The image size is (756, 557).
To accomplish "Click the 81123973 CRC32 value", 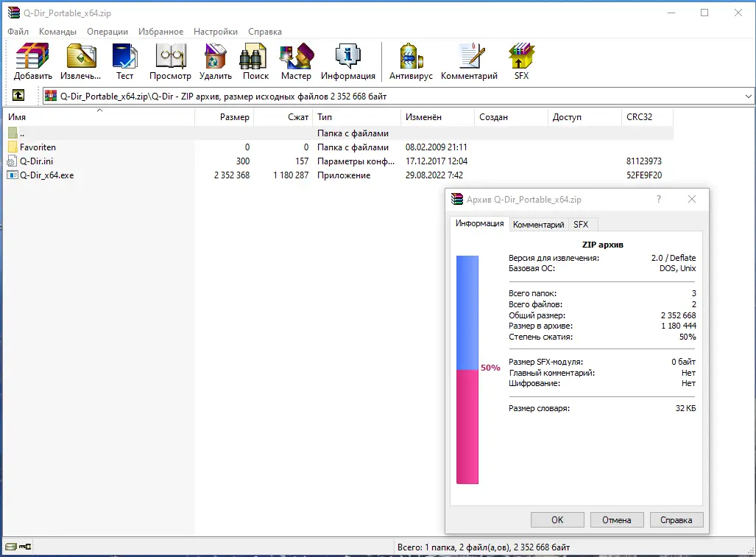I will pos(644,161).
